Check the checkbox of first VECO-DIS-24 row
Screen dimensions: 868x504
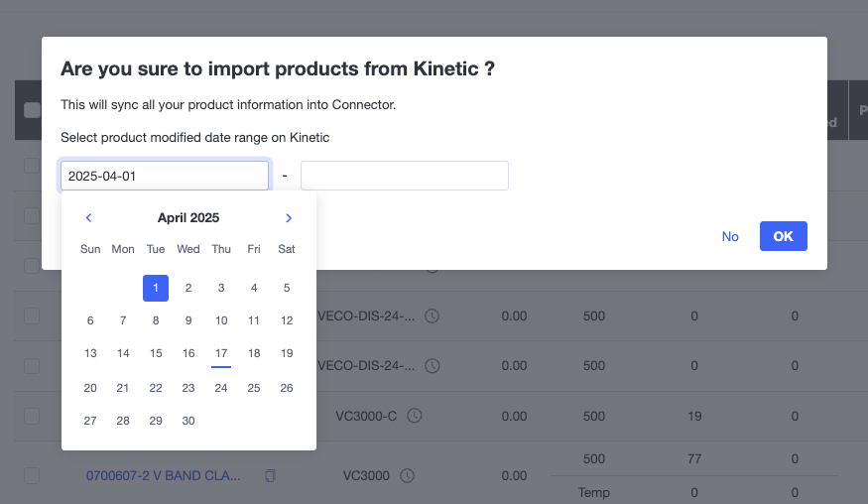pyautogui.click(x=32, y=316)
